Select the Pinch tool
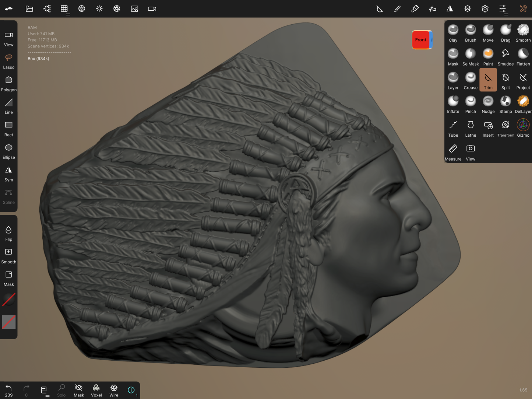 coord(471,104)
